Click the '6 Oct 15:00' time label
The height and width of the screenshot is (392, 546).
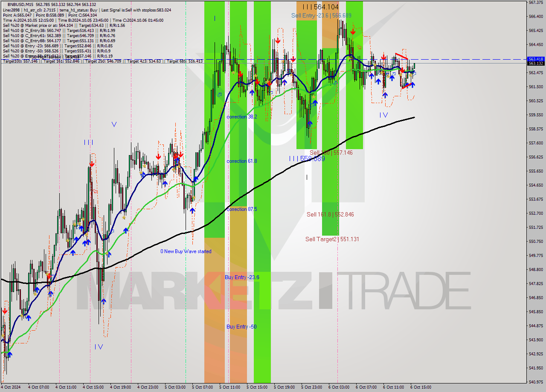pyautogui.click(x=421, y=387)
